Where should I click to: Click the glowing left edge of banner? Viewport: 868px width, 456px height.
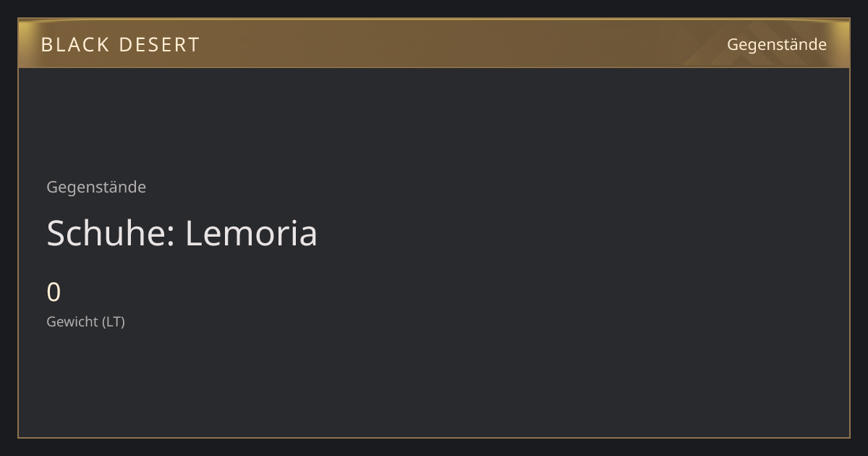coord(26,43)
